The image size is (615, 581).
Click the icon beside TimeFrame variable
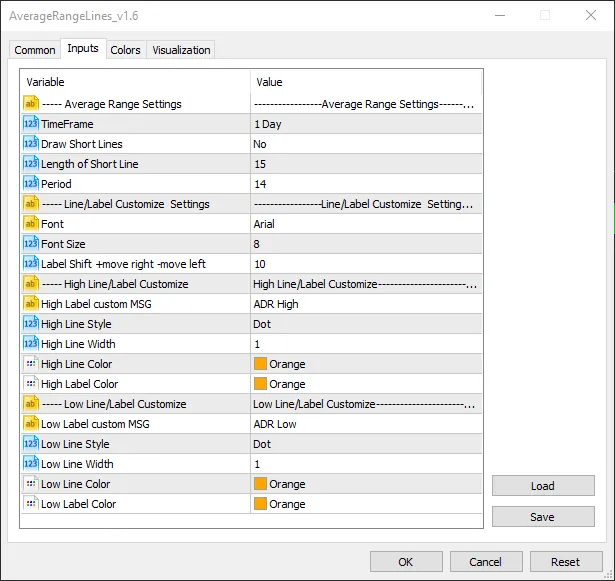31,124
